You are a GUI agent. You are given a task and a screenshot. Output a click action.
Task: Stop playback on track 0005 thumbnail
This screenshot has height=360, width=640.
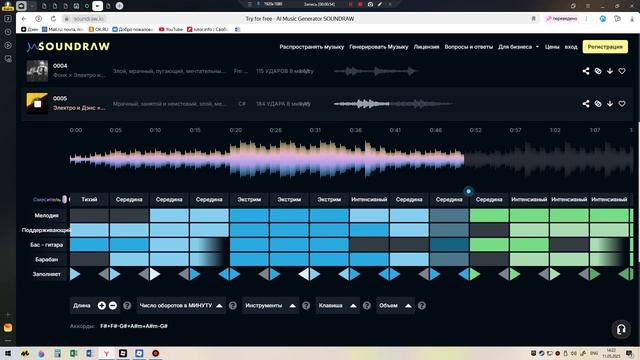37,104
